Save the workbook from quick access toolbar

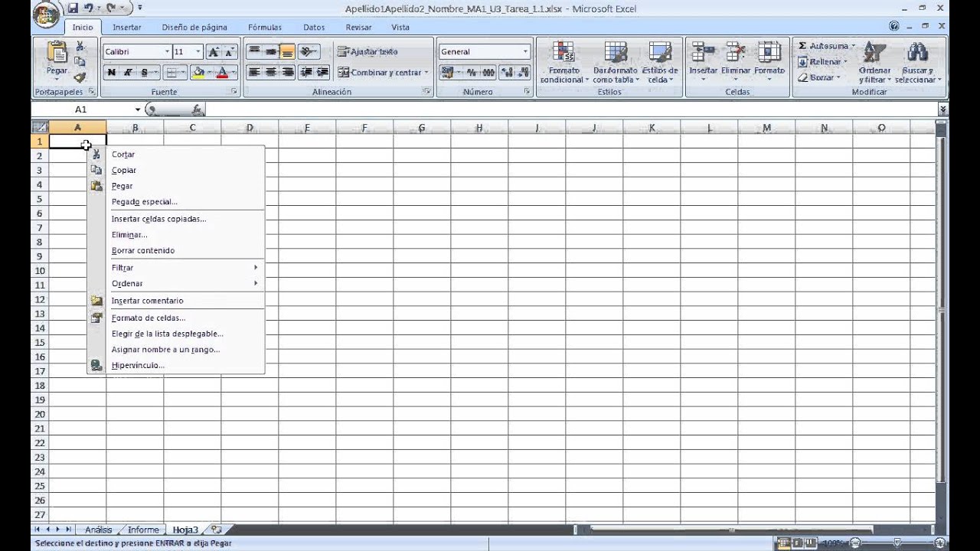coord(73,8)
